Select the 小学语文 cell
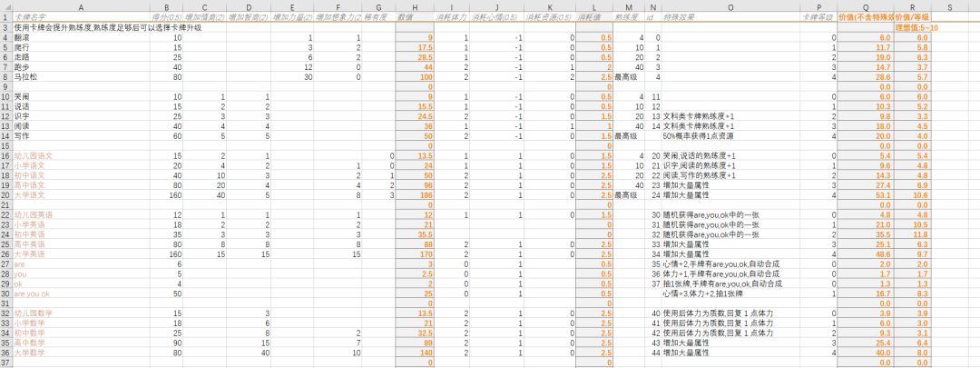Image resolution: width=980 pixels, height=368 pixels. point(81,165)
